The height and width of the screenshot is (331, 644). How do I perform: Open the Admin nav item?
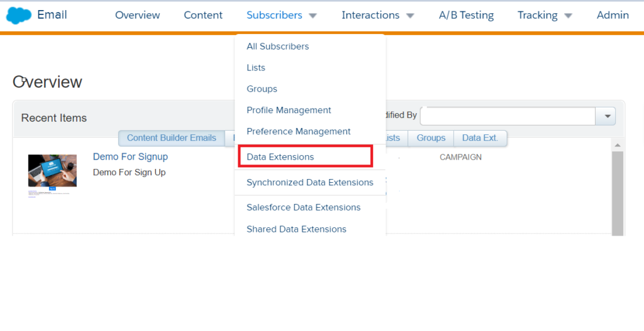coord(613,15)
